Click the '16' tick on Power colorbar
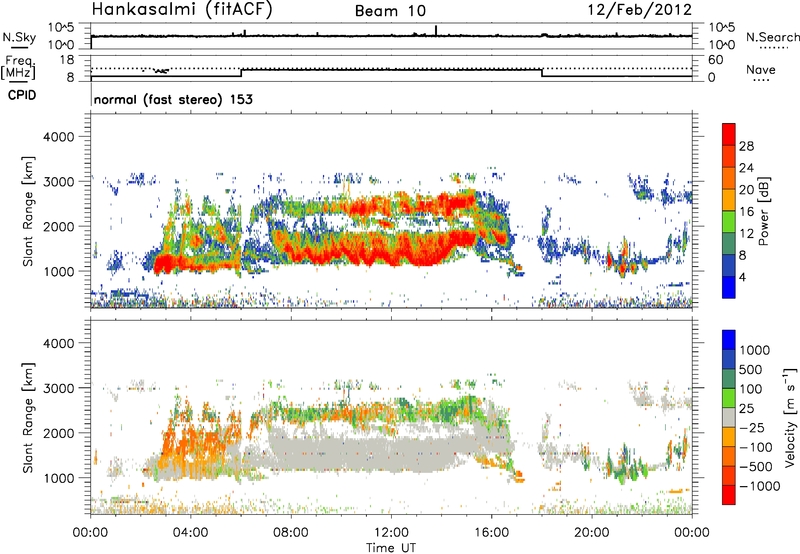This screenshot has width=800, height=554. pos(746,212)
